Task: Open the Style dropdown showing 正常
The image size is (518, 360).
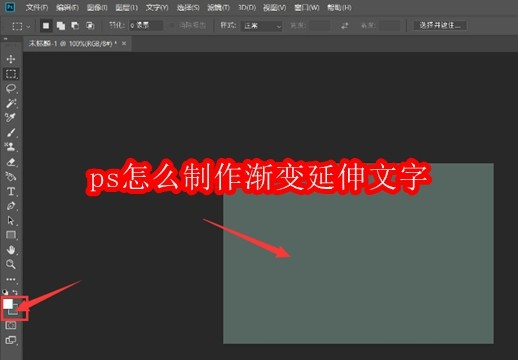Action: point(261,26)
